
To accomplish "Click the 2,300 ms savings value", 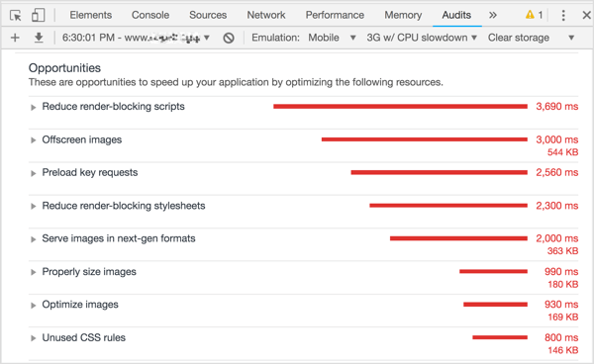I will pyautogui.click(x=556, y=206).
